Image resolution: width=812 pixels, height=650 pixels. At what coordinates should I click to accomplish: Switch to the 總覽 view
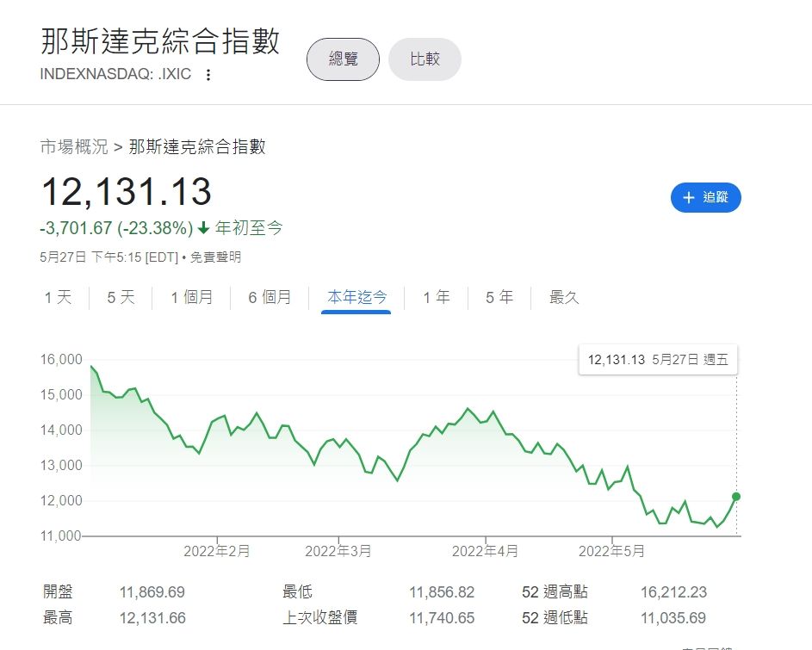[x=343, y=59]
